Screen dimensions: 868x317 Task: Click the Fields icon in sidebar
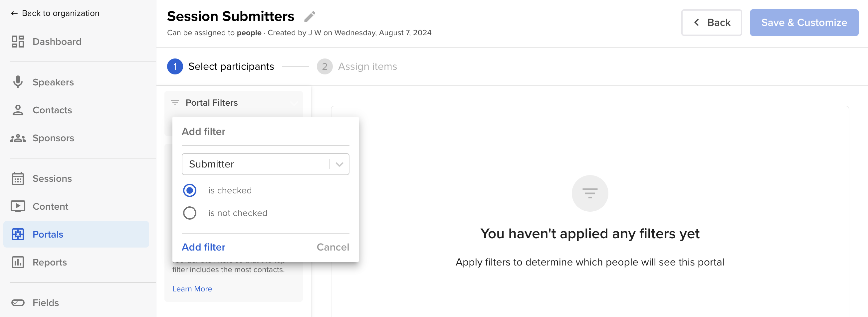18,303
